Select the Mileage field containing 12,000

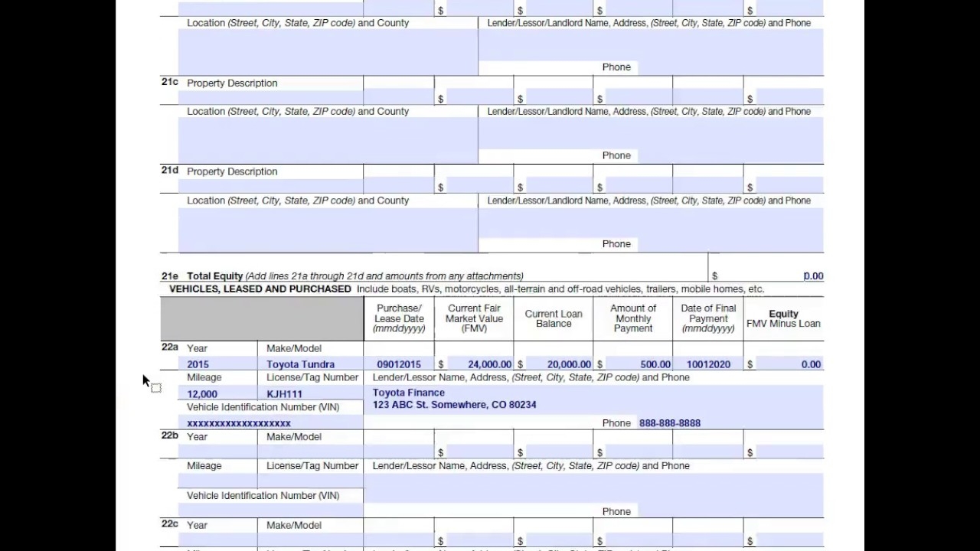(x=217, y=394)
